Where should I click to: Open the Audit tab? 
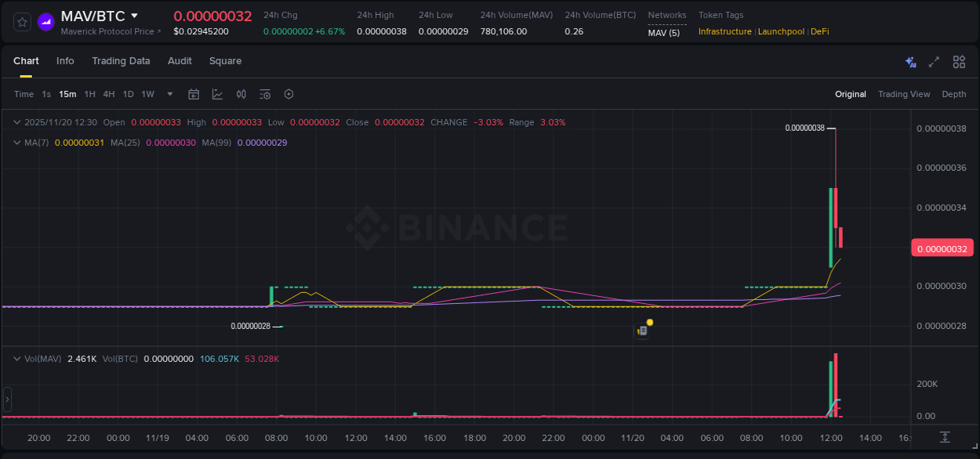180,61
